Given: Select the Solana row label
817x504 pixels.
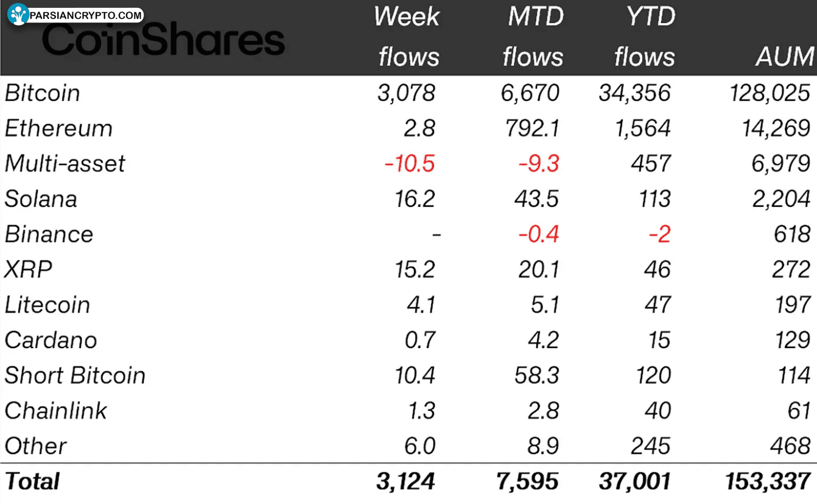Looking at the screenshot, I should (41, 199).
